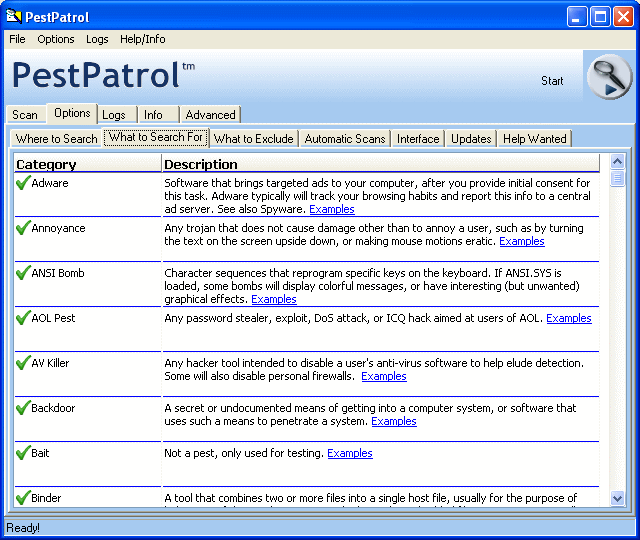
Task: Open Examples link for Backdoor
Action: click(394, 421)
